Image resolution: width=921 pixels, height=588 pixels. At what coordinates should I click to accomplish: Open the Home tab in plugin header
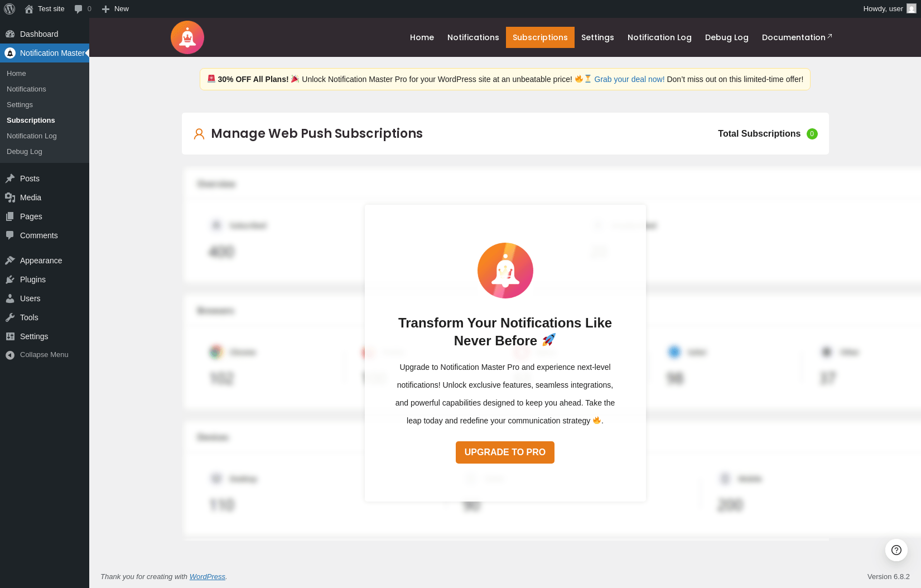(422, 37)
